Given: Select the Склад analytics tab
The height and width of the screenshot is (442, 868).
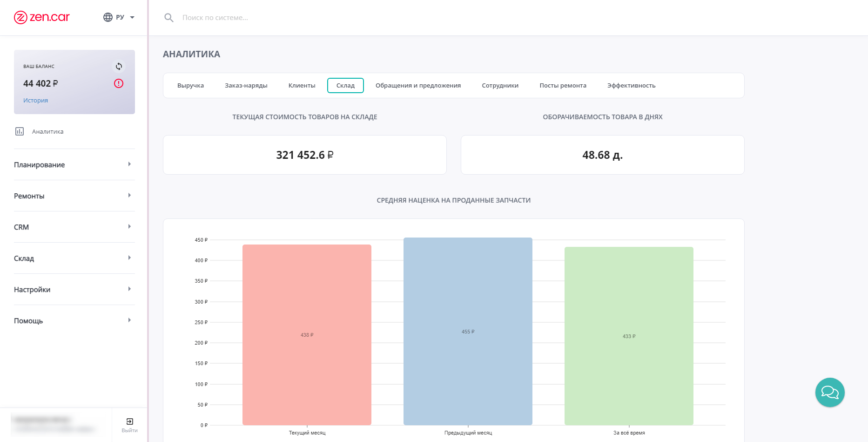Looking at the screenshot, I should 345,86.
